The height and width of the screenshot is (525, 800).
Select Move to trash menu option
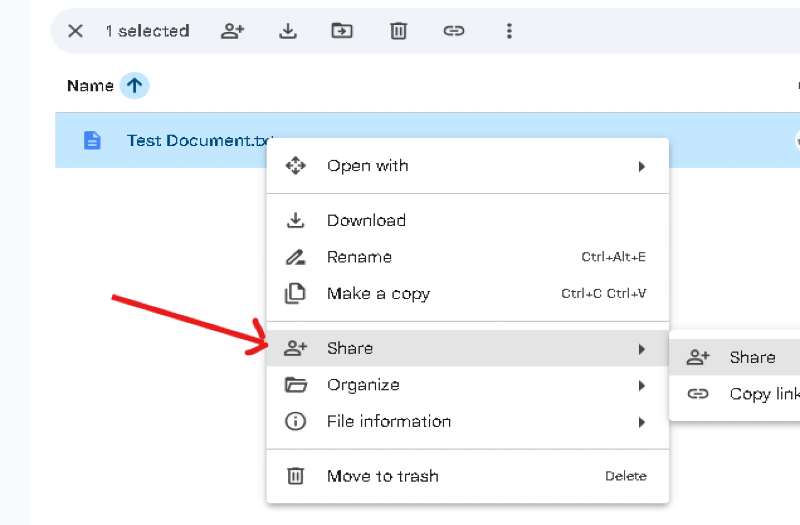click(x=382, y=476)
